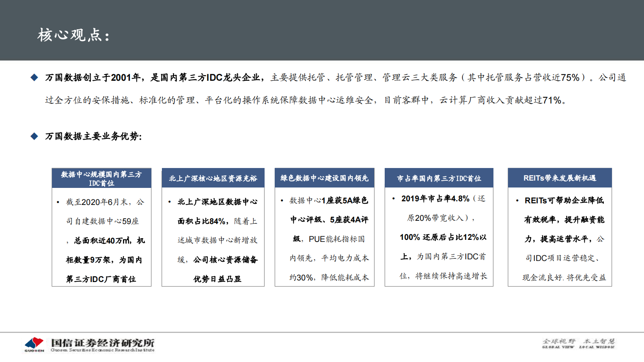Click the header 绿色数据中心建设国内领先

coord(325,178)
